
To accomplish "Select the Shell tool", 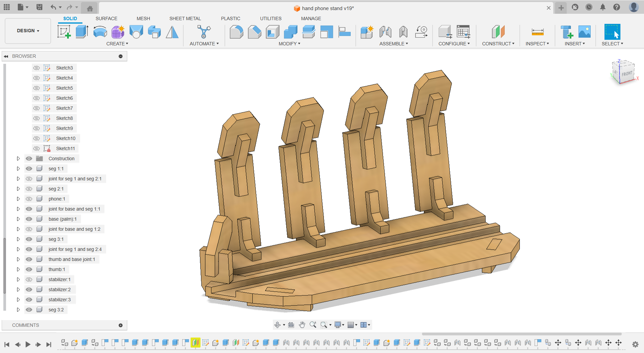I will click(273, 32).
